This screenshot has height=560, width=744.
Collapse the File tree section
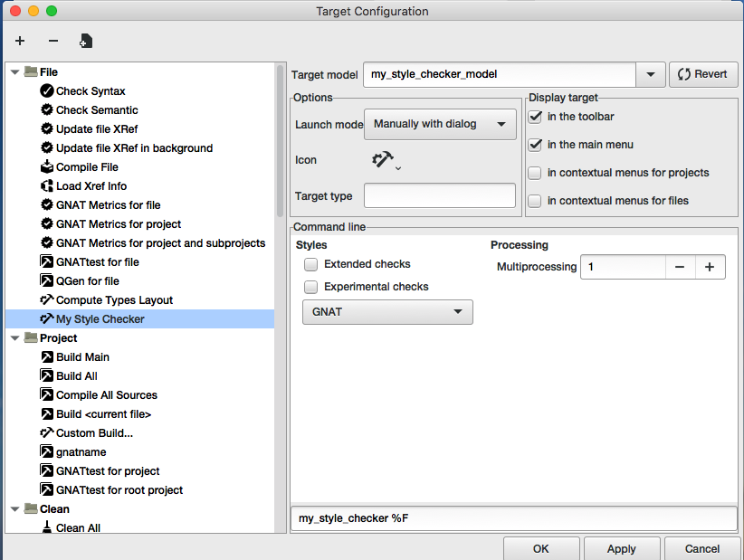click(x=14, y=71)
